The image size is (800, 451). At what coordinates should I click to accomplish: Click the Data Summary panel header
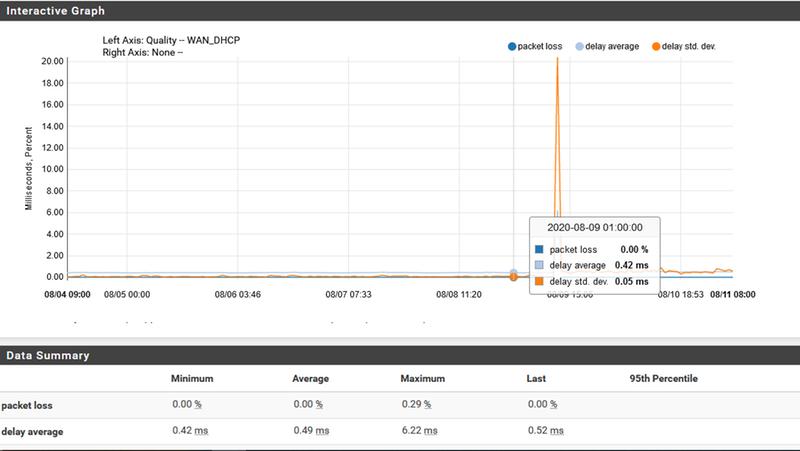pos(400,356)
